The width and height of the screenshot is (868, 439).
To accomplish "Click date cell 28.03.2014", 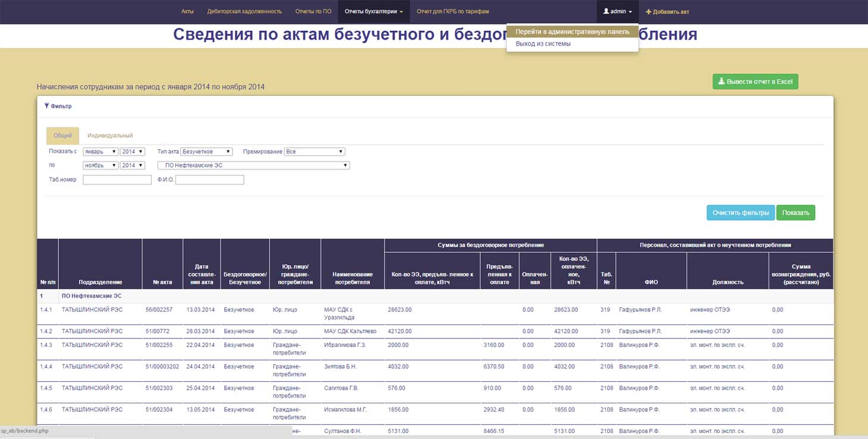I will [x=200, y=331].
